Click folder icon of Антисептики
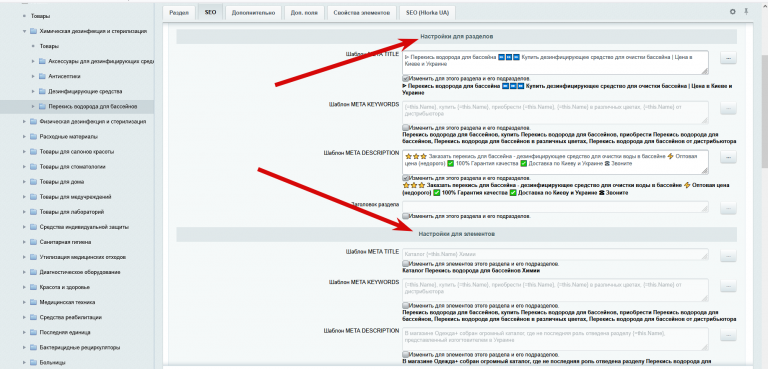This screenshot has width=768, height=369. (x=42, y=76)
